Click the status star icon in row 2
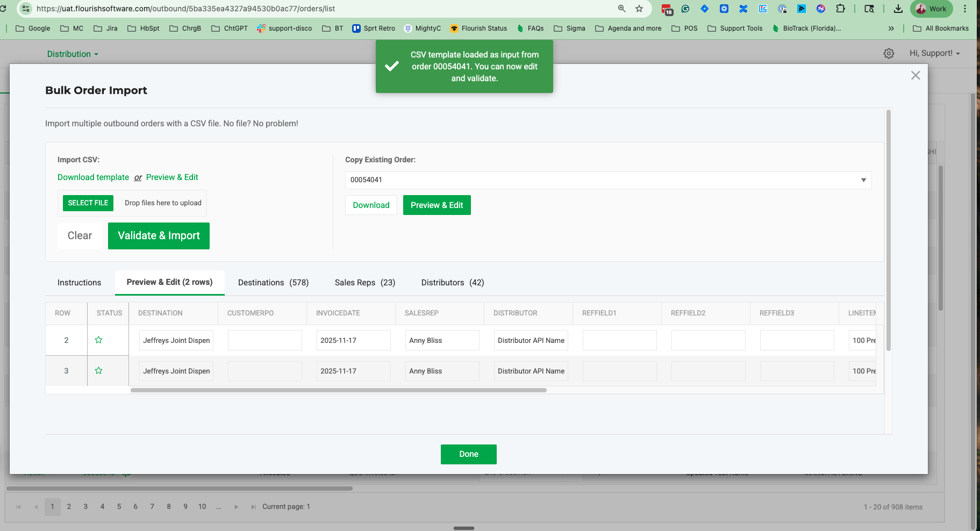This screenshot has height=531, width=980. (99, 340)
